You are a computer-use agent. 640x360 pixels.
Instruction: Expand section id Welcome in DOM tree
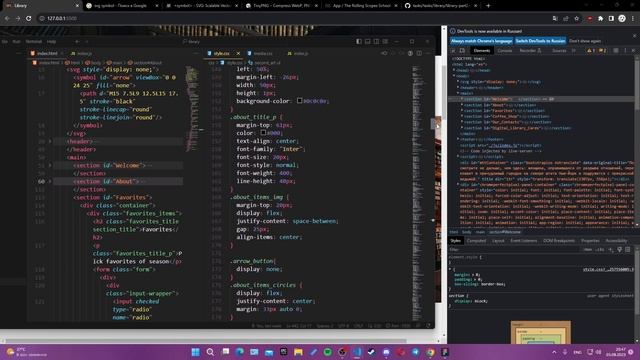tap(462, 99)
